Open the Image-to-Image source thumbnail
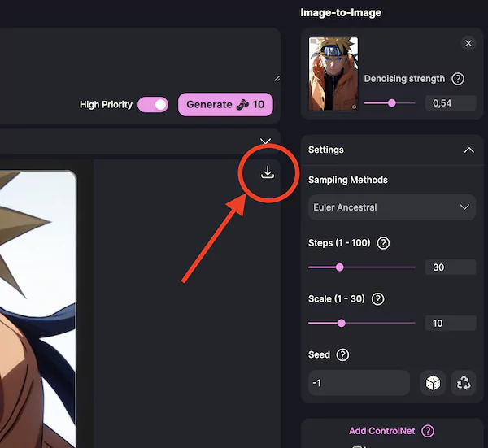This screenshot has height=448, width=488. 333,74
